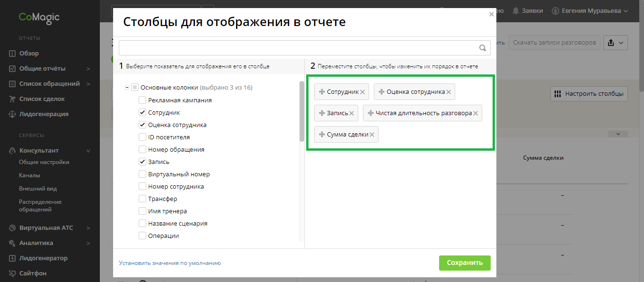Remove Оценка сотрудника chip via its X
The height and width of the screenshot is (282, 644).
coord(449,92)
